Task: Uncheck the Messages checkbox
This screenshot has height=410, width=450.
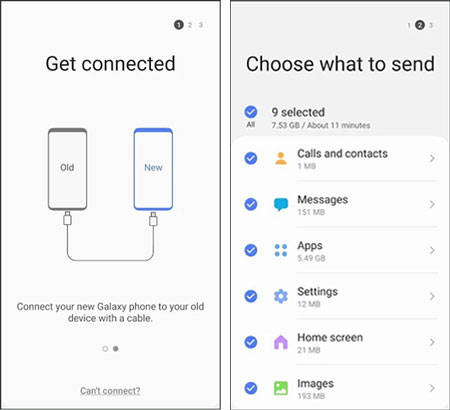Action: pos(251,204)
